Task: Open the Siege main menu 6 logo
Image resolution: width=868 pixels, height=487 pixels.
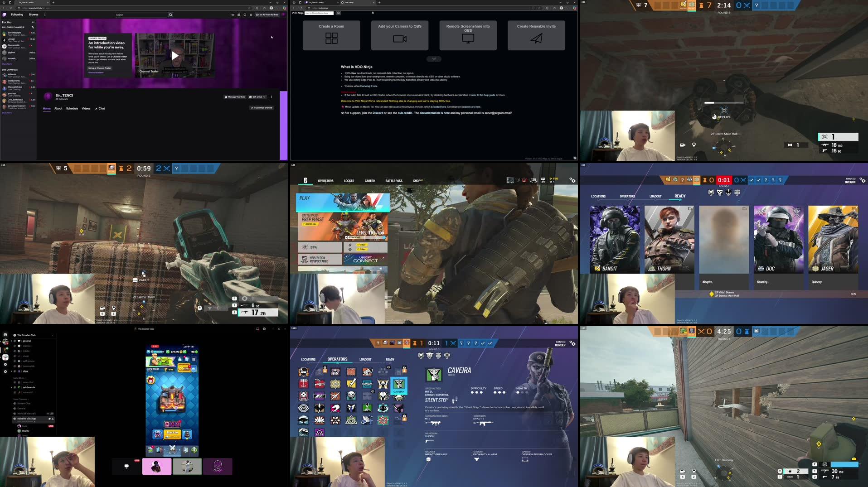Action: pos(305,180)
